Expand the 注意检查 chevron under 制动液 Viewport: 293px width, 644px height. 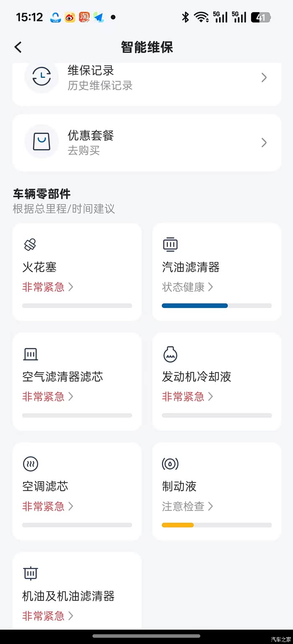click(x=211, y=506)
